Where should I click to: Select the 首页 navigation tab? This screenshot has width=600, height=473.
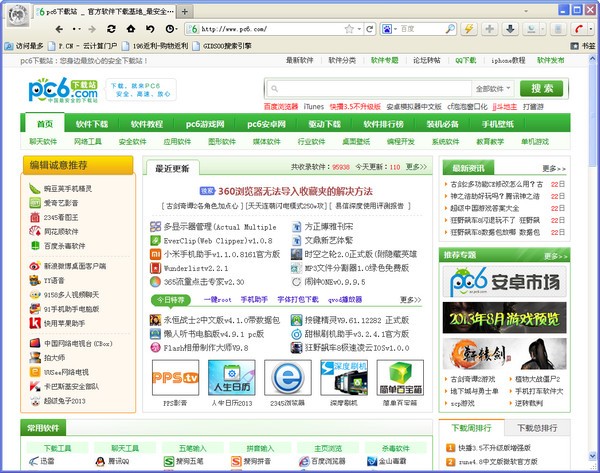point(45,124)
